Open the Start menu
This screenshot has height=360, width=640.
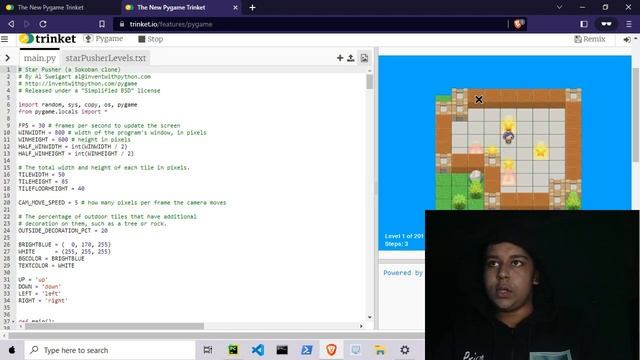coord(12,350)
